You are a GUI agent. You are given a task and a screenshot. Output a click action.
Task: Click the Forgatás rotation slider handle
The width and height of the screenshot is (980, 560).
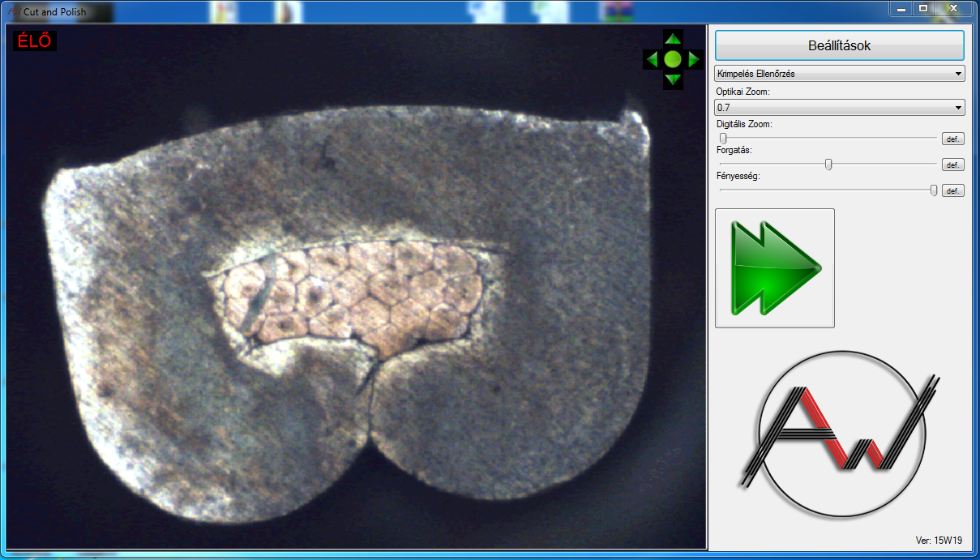coord(828,165)
